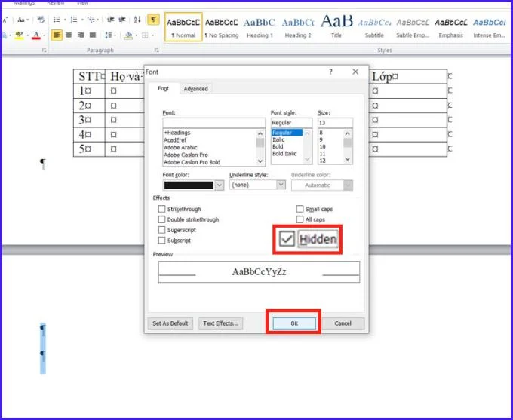Enable the All caps checkbox

[300, 219]
